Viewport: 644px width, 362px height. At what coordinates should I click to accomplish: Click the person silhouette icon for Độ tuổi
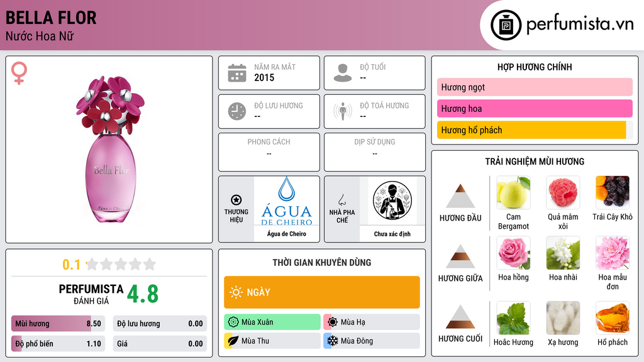click(343, 73)
